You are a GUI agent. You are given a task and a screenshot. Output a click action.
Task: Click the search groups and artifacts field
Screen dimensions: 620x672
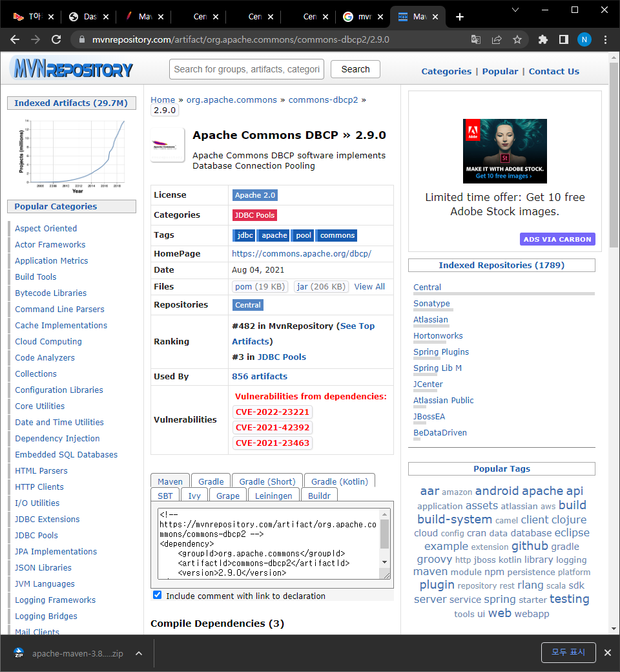point(246,69)
